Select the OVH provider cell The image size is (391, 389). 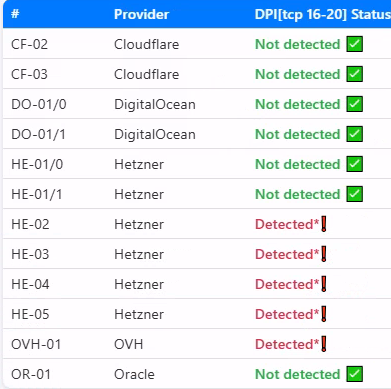tap(129, 344)
